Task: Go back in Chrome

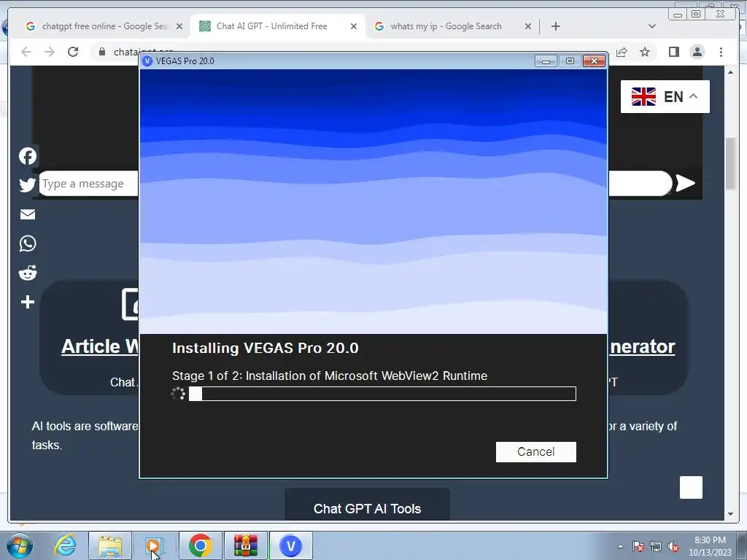Action: tap(26, 52)
